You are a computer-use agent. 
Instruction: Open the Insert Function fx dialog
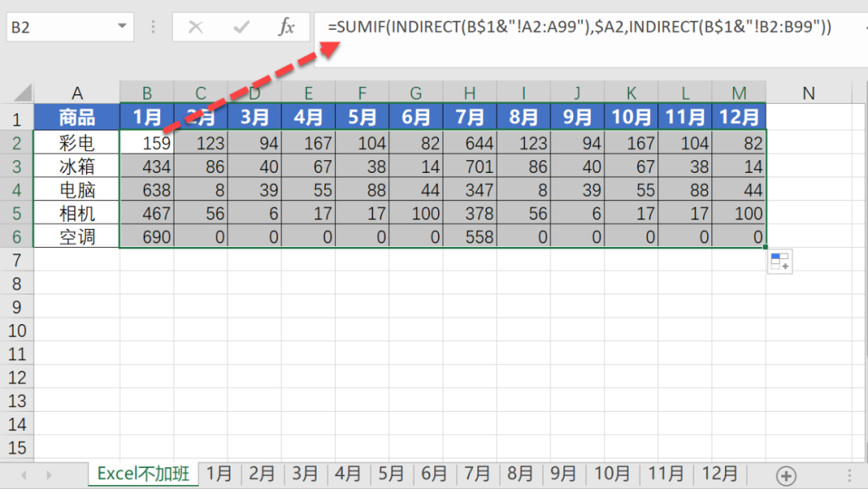point(286,27)
